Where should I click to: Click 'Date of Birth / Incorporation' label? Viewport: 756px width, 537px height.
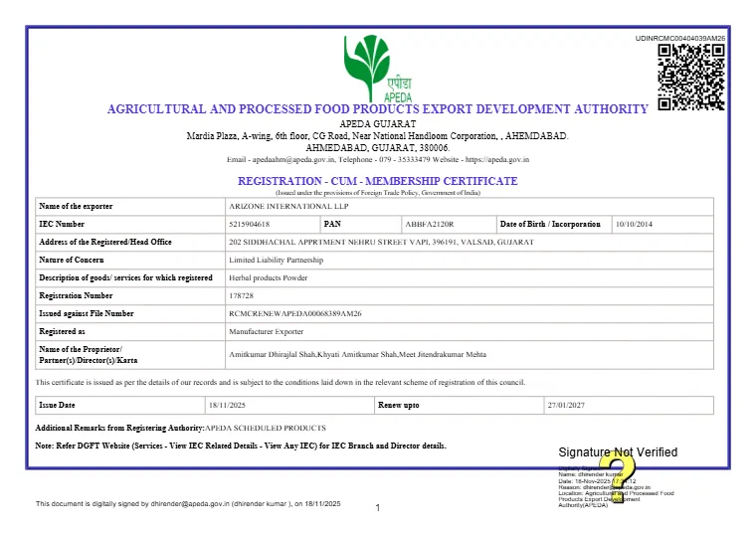pos(550,224)
